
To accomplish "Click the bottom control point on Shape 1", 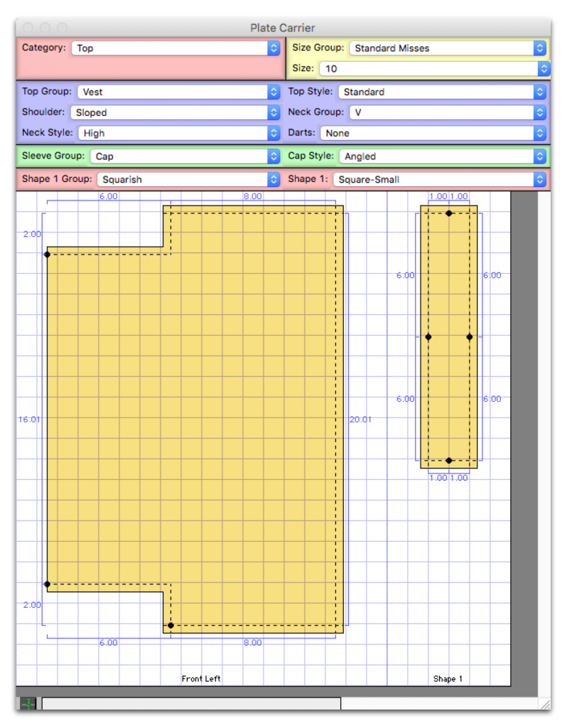I will [x=449, y=461].
